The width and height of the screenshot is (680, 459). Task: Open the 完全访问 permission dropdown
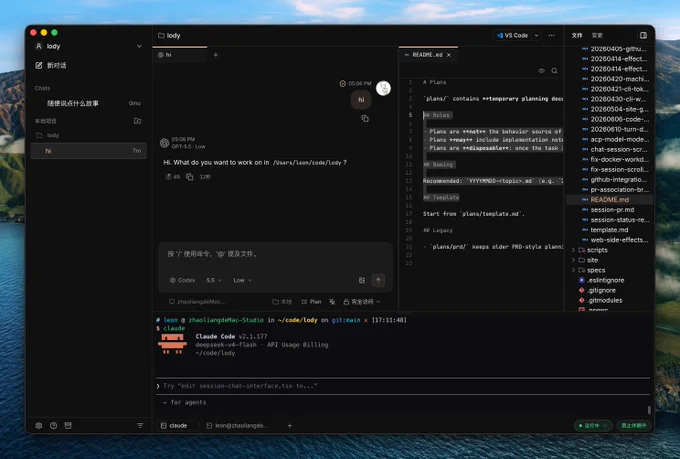coord(362,302)
